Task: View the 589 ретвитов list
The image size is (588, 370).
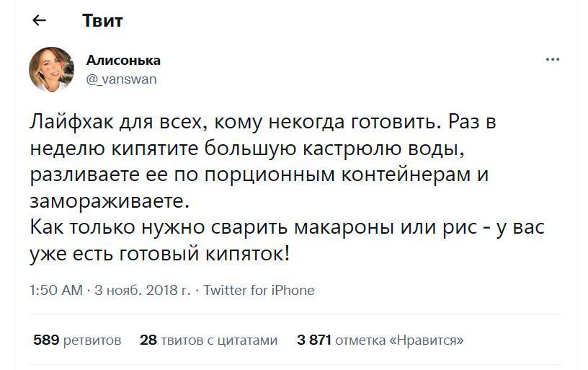Action: click(77, 340)
